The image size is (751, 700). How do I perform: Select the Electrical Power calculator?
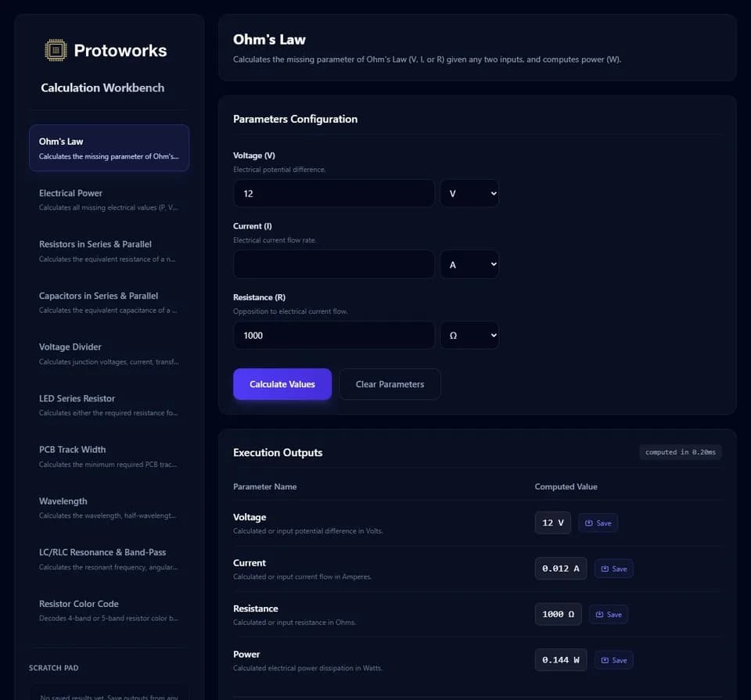click(x=110, y=199)
